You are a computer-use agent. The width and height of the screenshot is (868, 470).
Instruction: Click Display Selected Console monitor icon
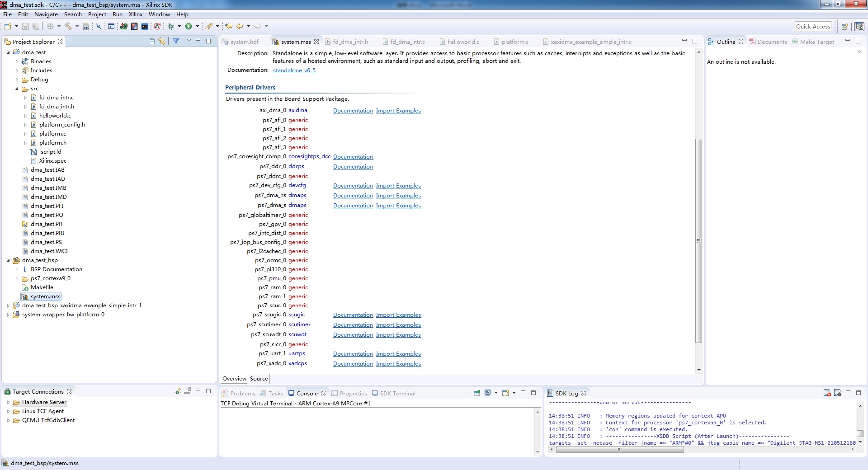tap(487, 393)
